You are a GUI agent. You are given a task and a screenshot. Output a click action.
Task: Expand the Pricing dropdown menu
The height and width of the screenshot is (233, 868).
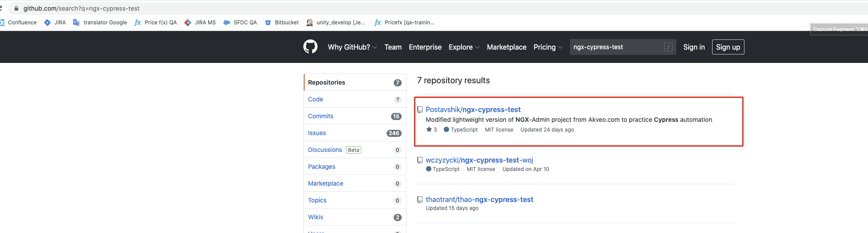547,47
